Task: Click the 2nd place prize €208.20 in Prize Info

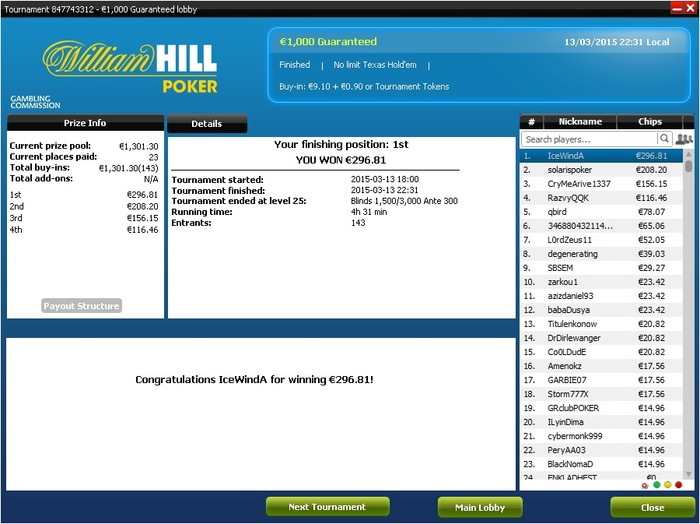Action: [x=142, y=206]
